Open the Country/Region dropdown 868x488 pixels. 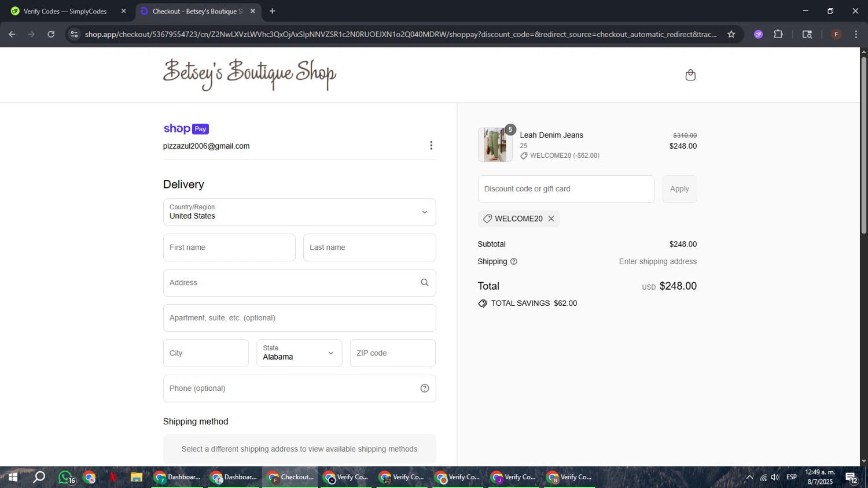(x=299, y=212)
